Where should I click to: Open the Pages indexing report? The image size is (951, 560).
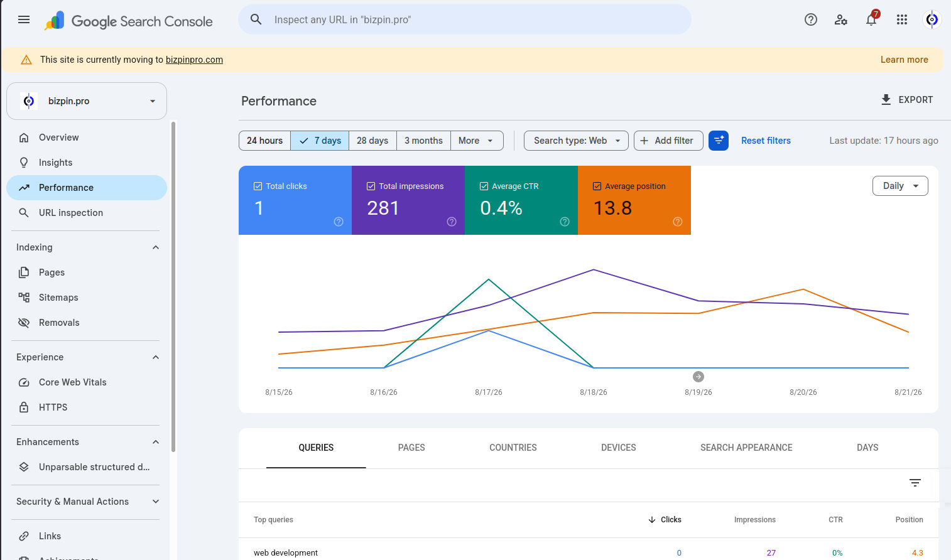[87, 272]
